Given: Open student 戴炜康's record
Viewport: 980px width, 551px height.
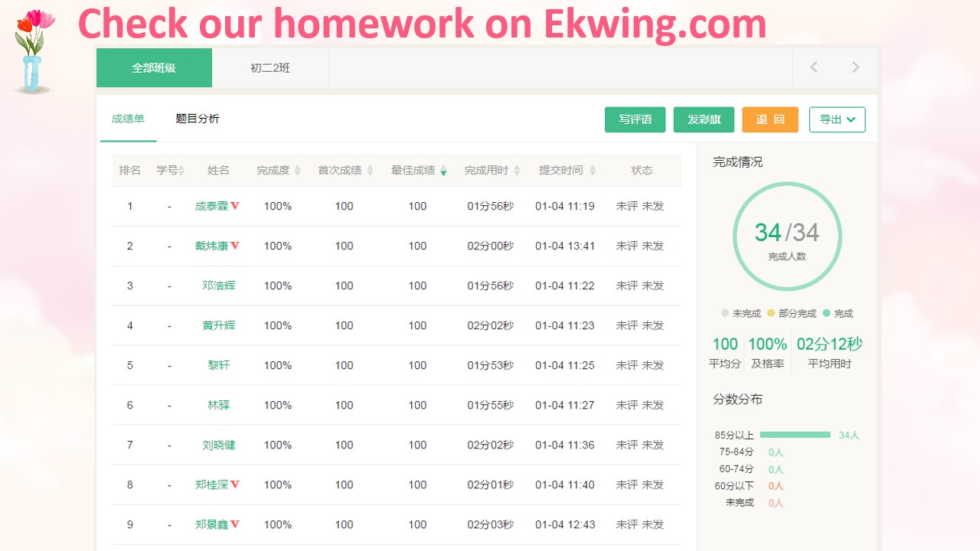Looking at the screenshot, I should (x=212, y=246).
